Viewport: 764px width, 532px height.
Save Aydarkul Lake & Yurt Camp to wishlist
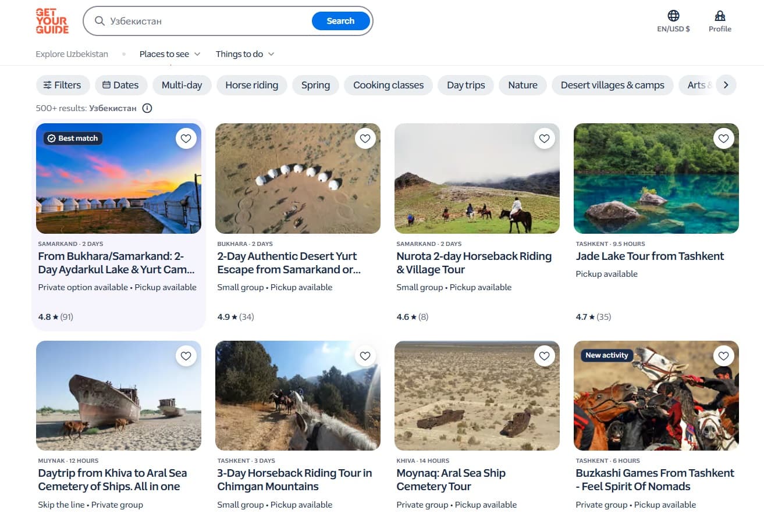pyautogui.click(x=186, y=138)
